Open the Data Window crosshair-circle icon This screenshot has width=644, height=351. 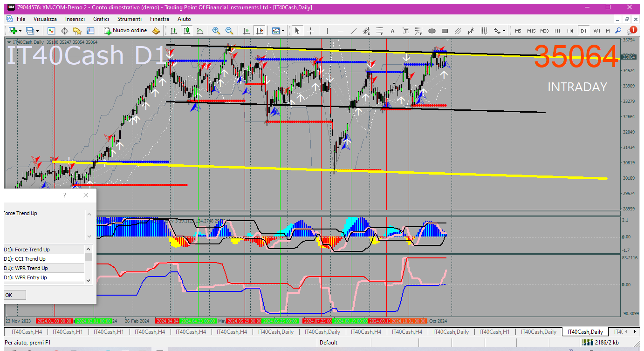point(64,31)
